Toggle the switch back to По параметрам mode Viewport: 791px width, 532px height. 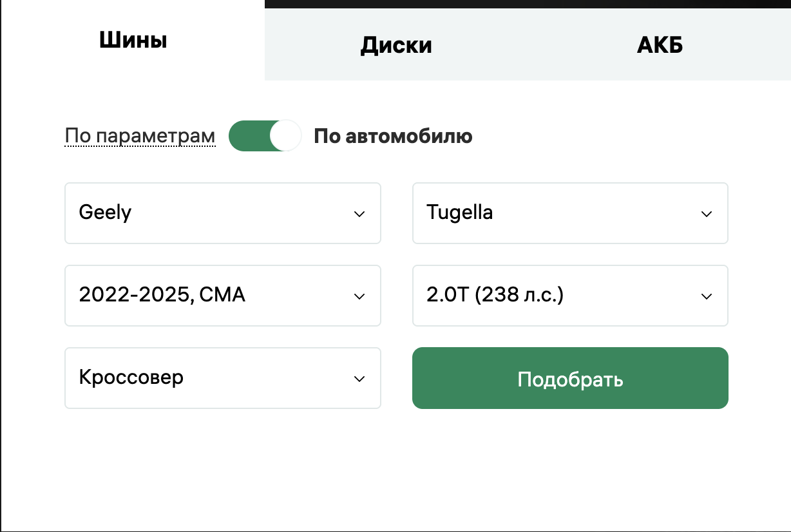264,135
